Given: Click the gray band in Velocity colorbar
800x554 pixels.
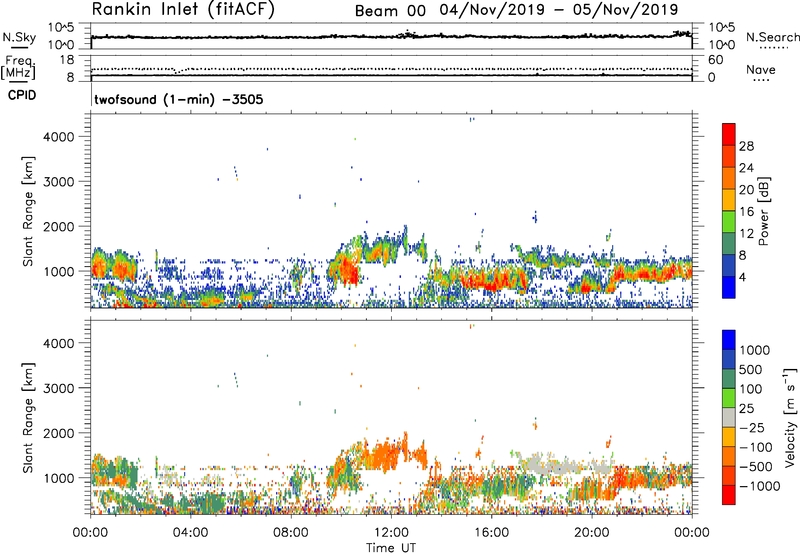Looking at the screenshot, I should tap(729, 417).
